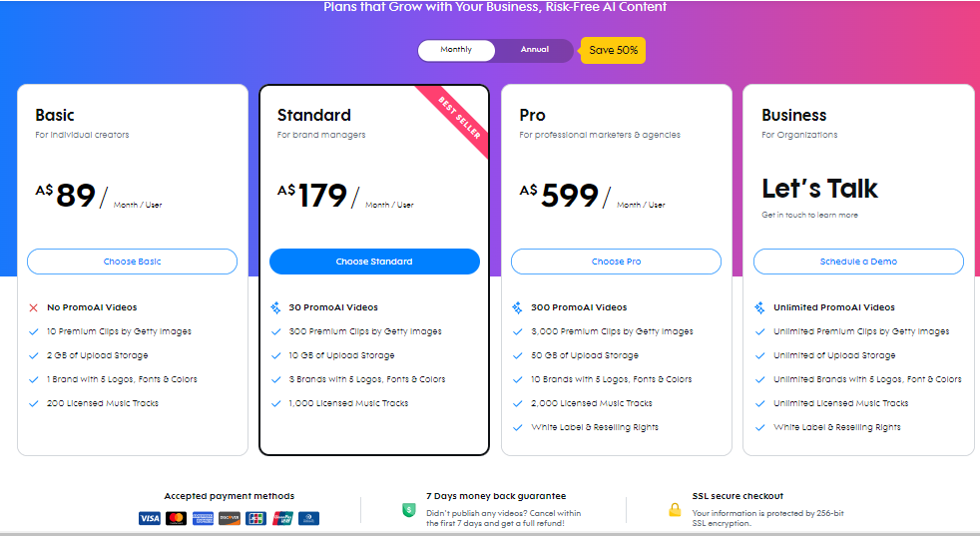The image size is (980, 536).
Task: Click the Visa payment icon
Action: [150, 518]
